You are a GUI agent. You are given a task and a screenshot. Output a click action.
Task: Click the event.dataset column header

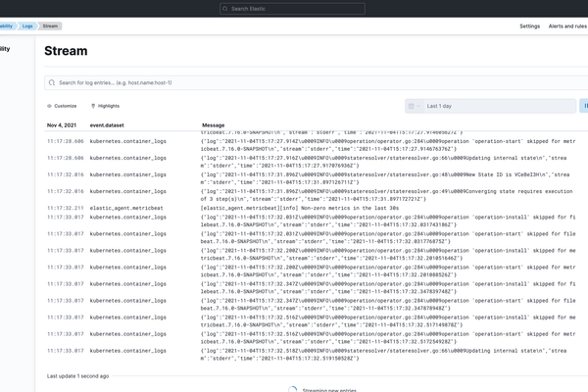(107, 125)
